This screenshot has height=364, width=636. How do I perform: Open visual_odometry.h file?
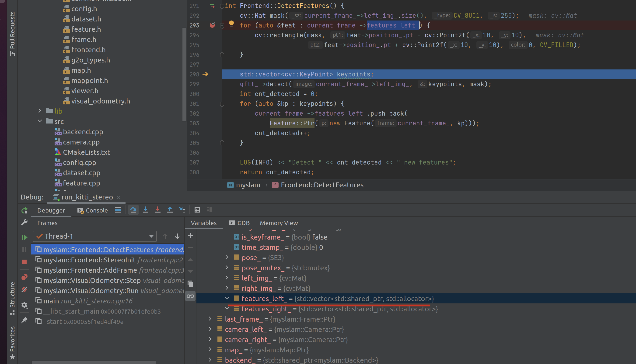point(96,101)
